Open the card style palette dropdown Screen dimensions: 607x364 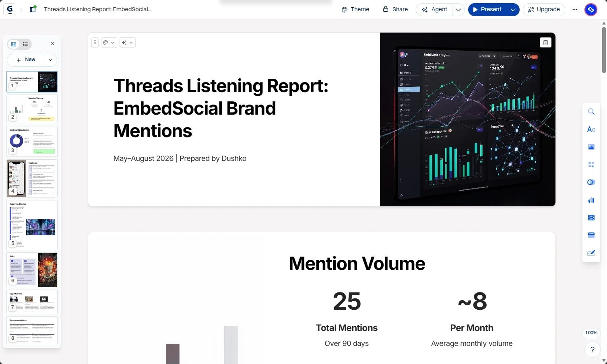tap(109, 42)
